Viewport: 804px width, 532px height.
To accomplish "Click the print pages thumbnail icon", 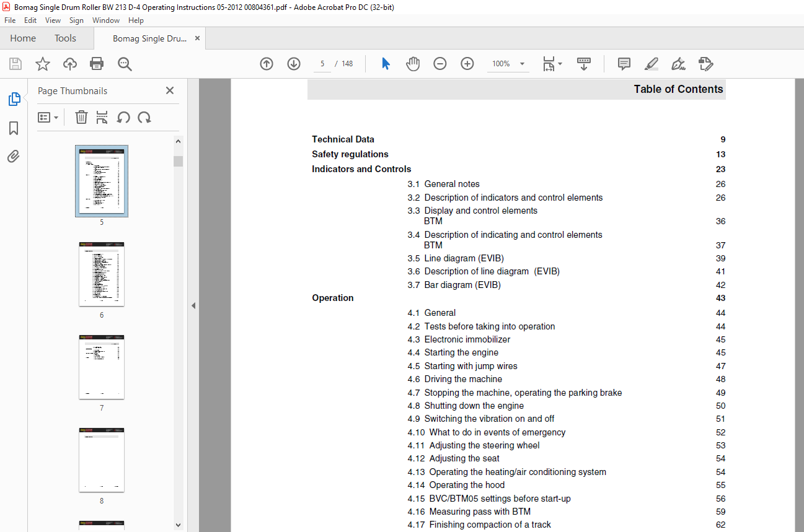I will click(102, 117).
